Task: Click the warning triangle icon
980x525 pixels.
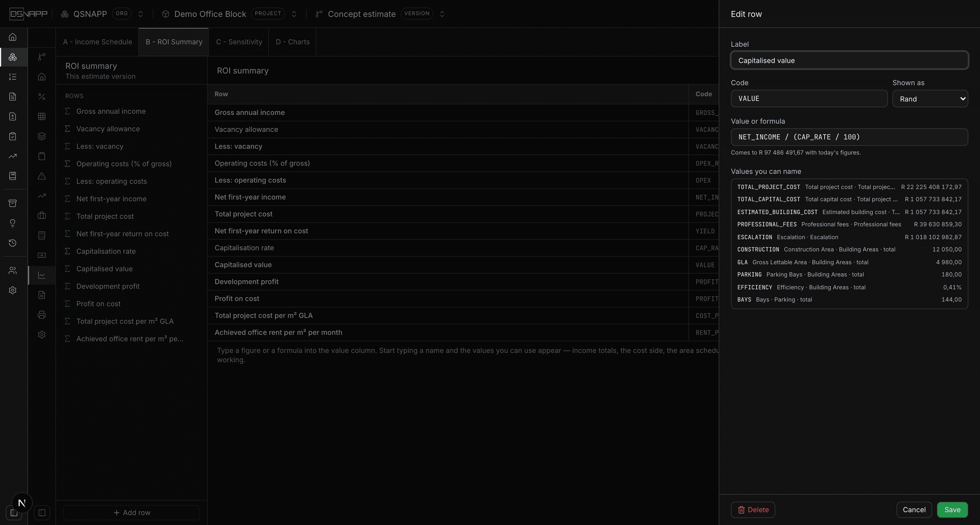Action: pos(42,176)
